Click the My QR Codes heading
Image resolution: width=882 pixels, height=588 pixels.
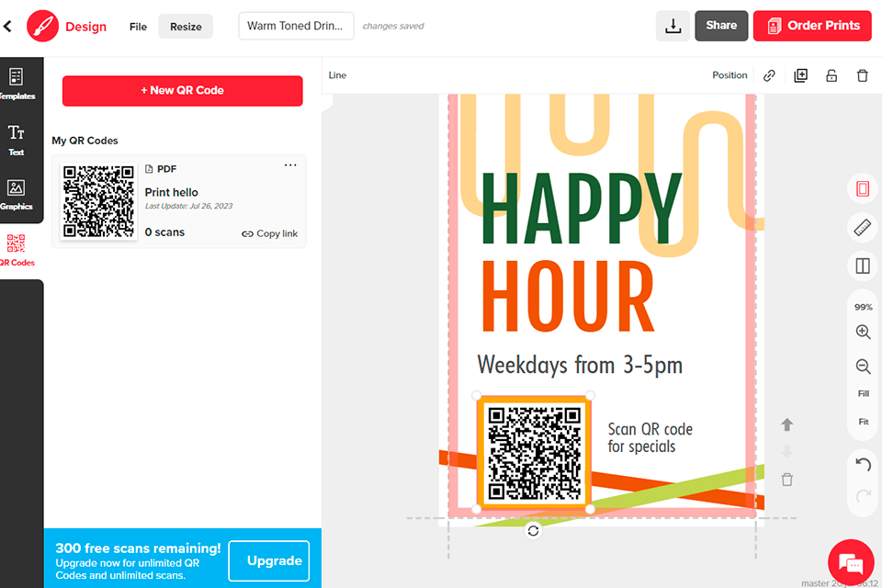click(x=85, y=141)
